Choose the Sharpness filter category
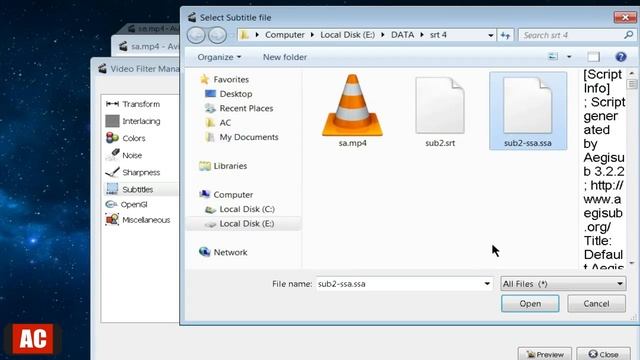Viewport: 640px width, 360px height. pyautogui.click(x=133, y=173)
